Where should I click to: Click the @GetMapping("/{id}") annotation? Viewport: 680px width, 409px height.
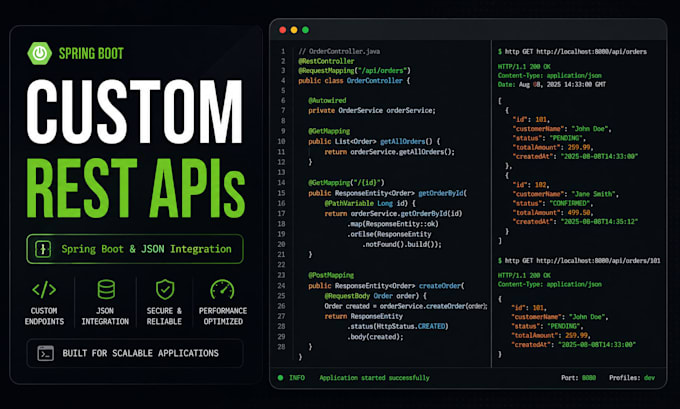346,183
